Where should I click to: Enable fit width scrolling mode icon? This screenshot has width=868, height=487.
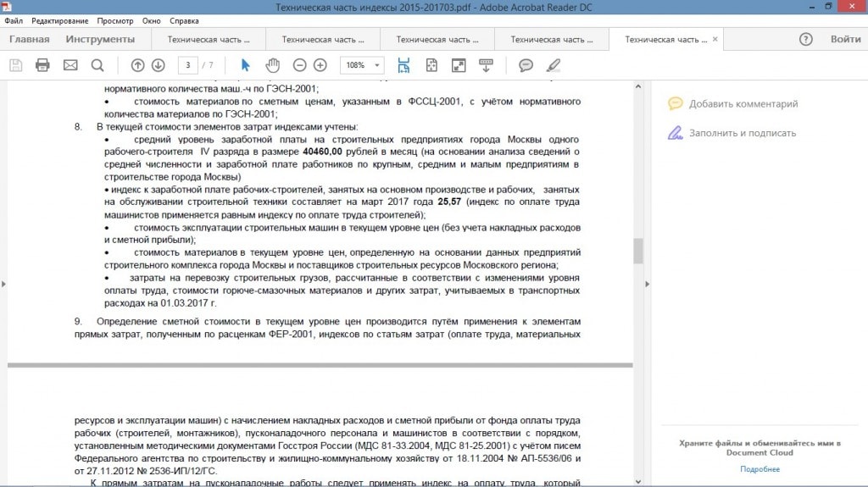coord(403,65)
